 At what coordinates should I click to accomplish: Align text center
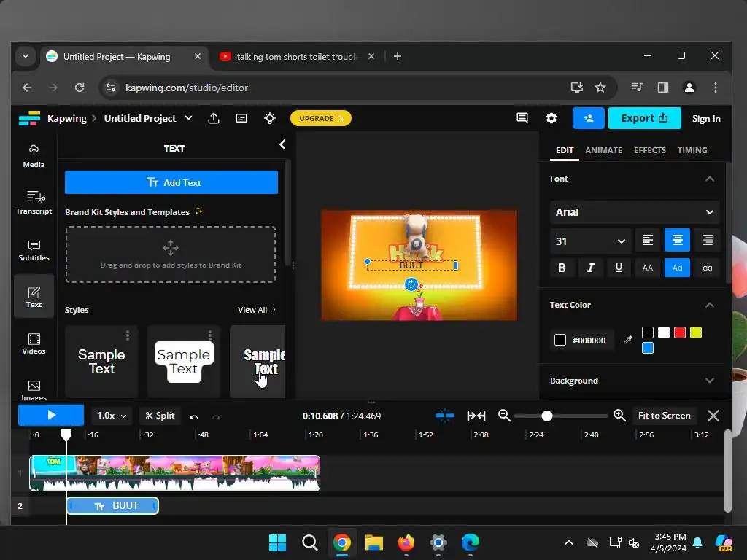point(677,241)
